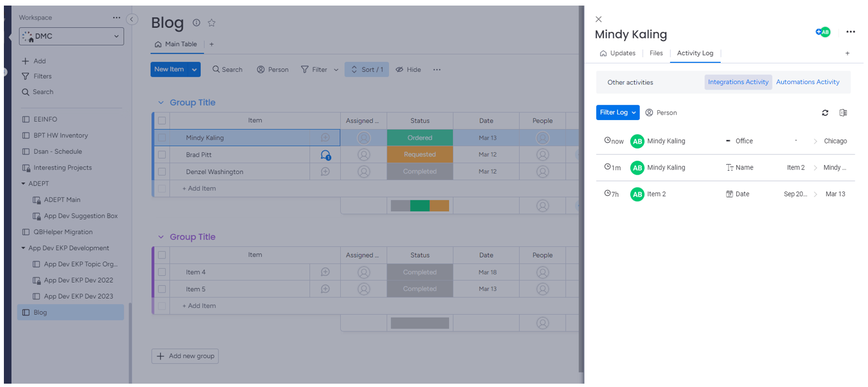Set People avatar for Item 5 row
868x387 pixels.
tap(542, 289)
